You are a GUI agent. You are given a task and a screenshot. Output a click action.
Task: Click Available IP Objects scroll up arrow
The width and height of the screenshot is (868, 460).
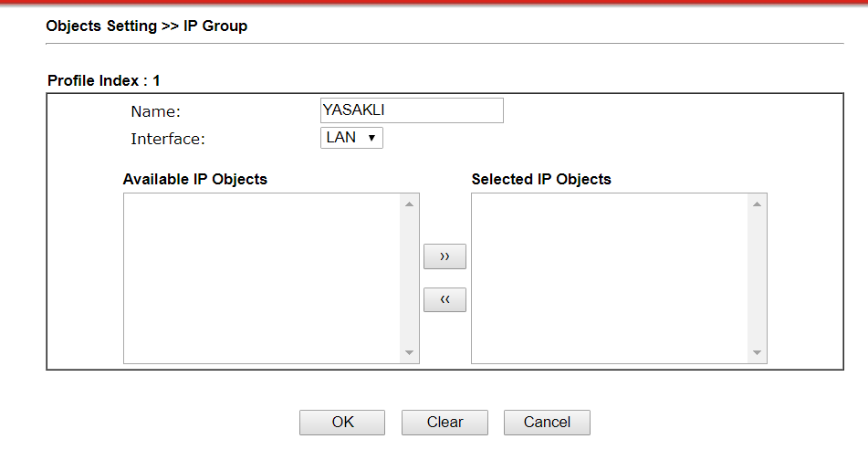click(409, 203)
